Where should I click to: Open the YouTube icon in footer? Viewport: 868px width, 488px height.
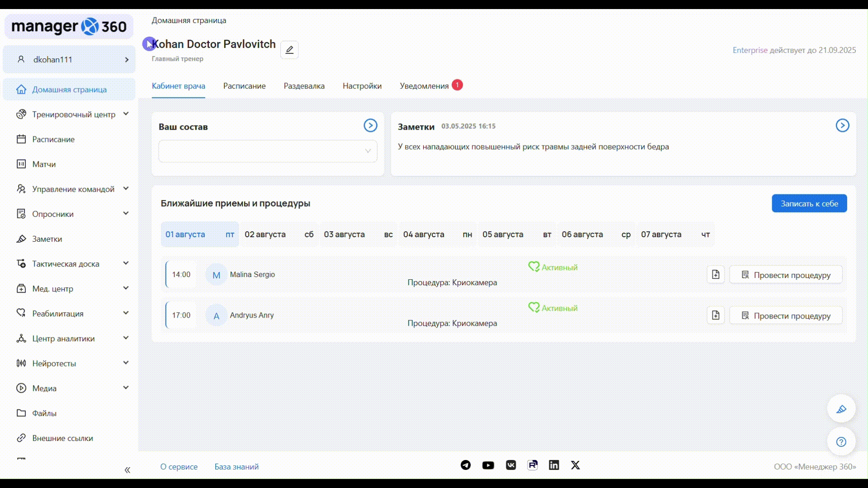488,465
